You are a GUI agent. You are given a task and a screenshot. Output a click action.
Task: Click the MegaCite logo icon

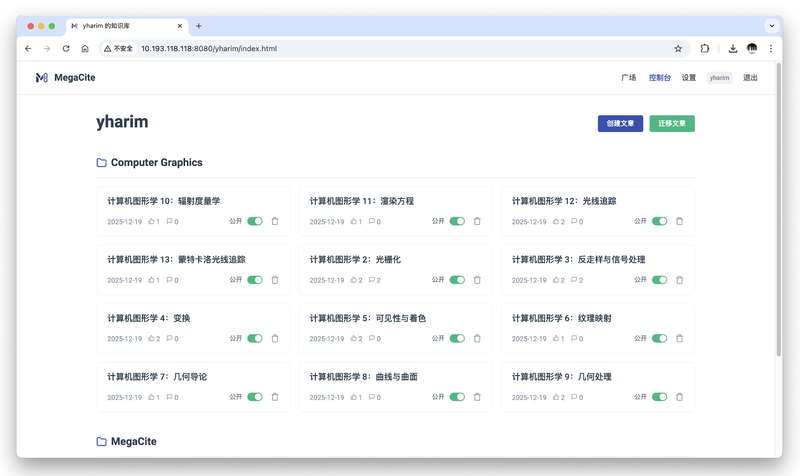(x=42, y=78)
